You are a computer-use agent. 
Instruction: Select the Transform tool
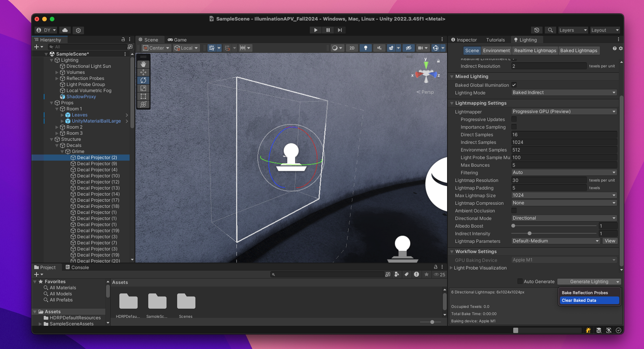tap(143, 104)
